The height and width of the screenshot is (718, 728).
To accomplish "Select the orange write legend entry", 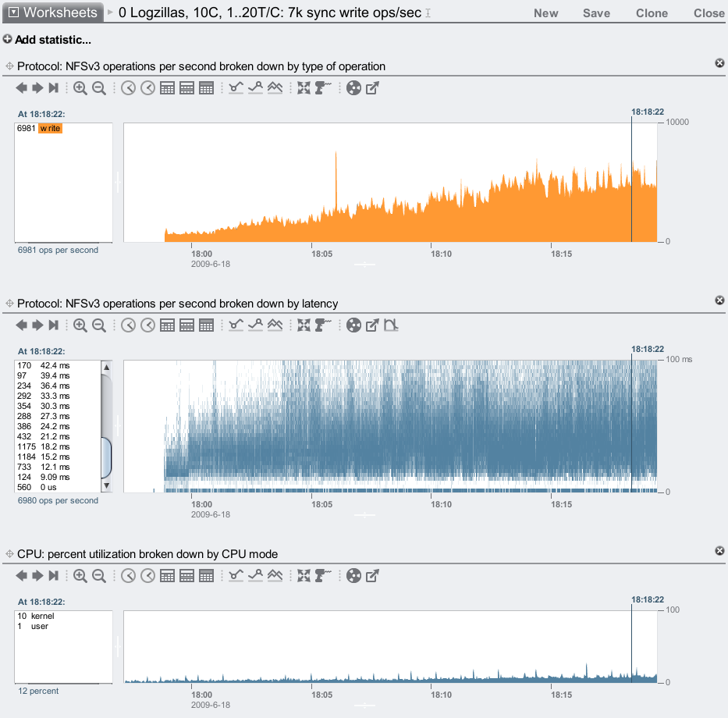I will tap(50, 128).
